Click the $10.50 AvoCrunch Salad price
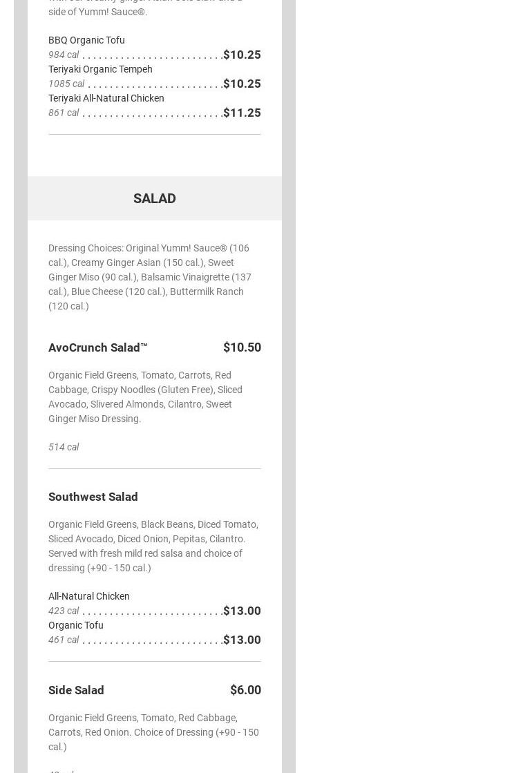 (x=242, y=347)
